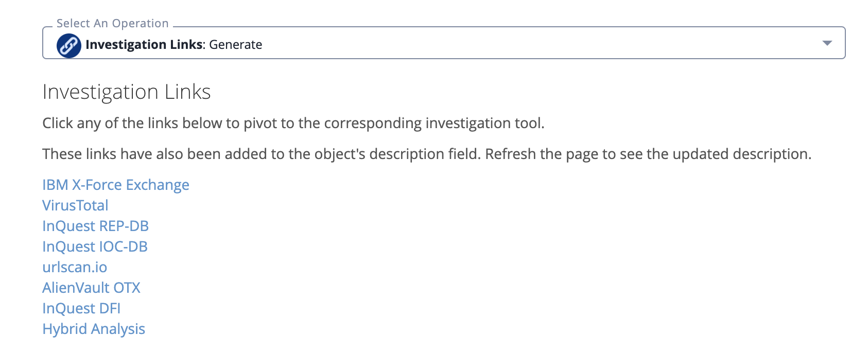The image size is (868, 353).
Task: Go to the InQuest DFI link
Action: click(x=81, y=308)
